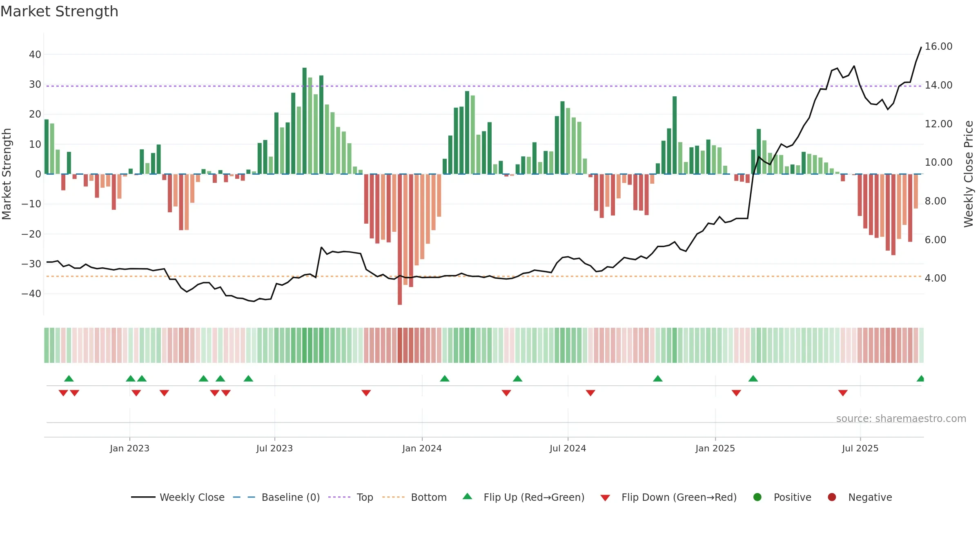
Task: Click the 'Jan 2025' x-axis label
Action: point(715,448)
